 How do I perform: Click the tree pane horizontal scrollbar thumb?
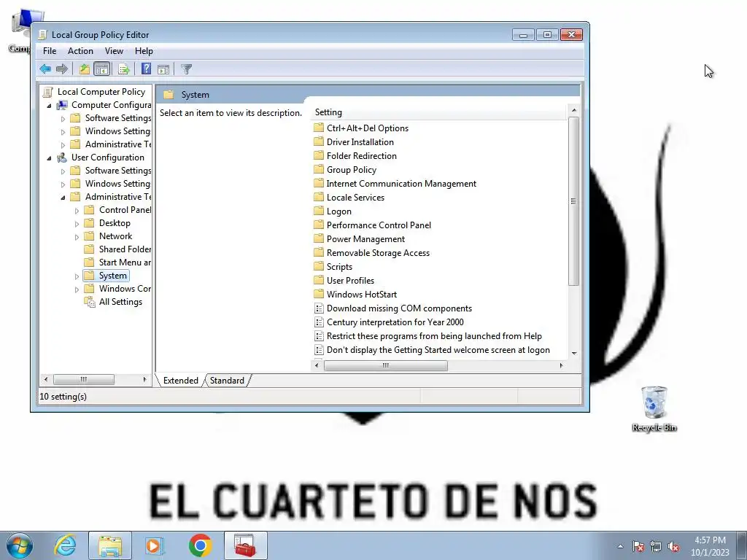click(x=84, y=379)
